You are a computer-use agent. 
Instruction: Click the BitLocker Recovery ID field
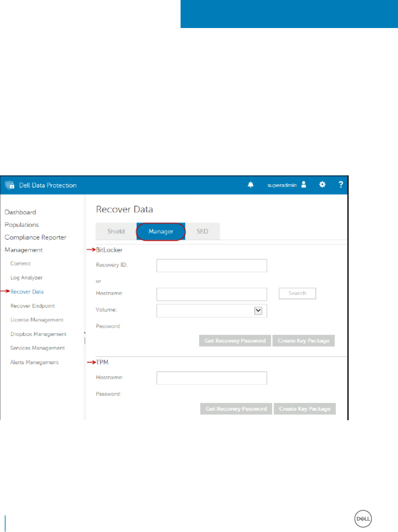coord(212,266)
